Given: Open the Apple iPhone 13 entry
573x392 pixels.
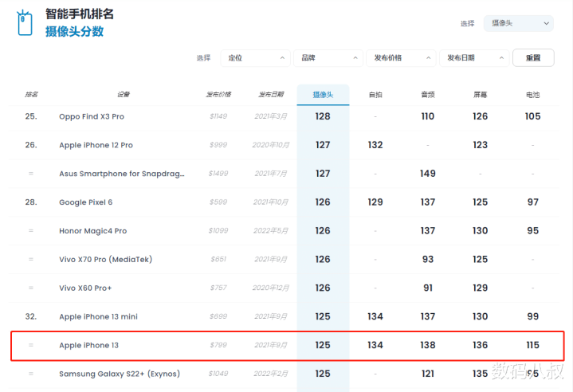Looking at the screenshot, I should coord(88,345).
